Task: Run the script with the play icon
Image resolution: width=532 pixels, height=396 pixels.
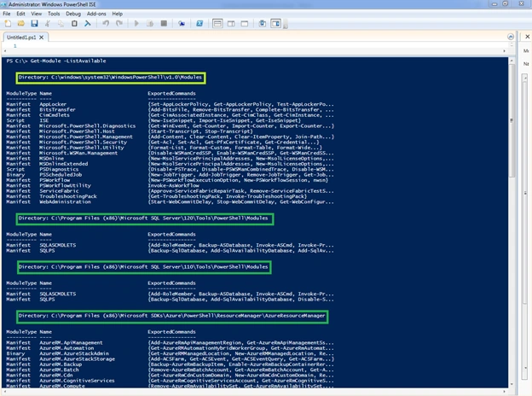Action: [x=136, y=23]
